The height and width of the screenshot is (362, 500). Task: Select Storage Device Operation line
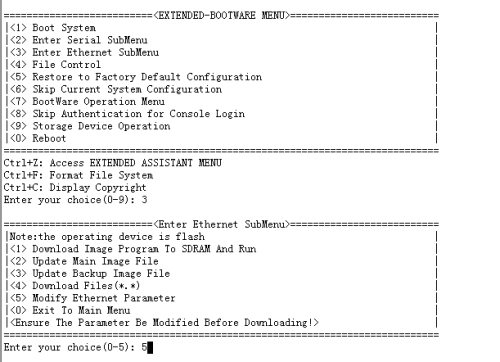(90, 126)
